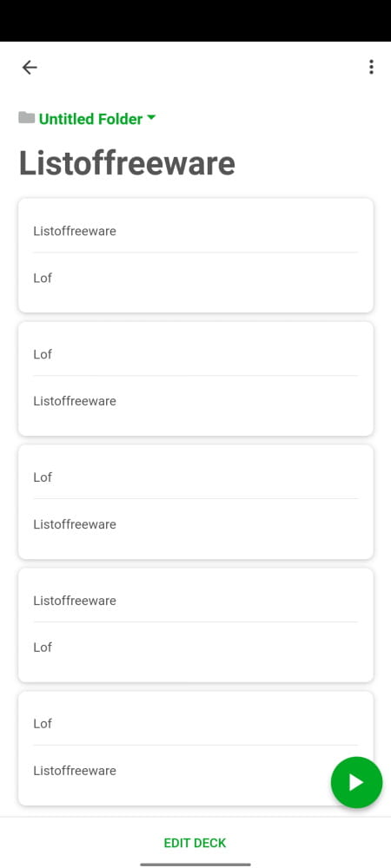The image size is (391, 868).
Task: Click Listoffreeware back text in the fifth card
Action: coord(75,771)
